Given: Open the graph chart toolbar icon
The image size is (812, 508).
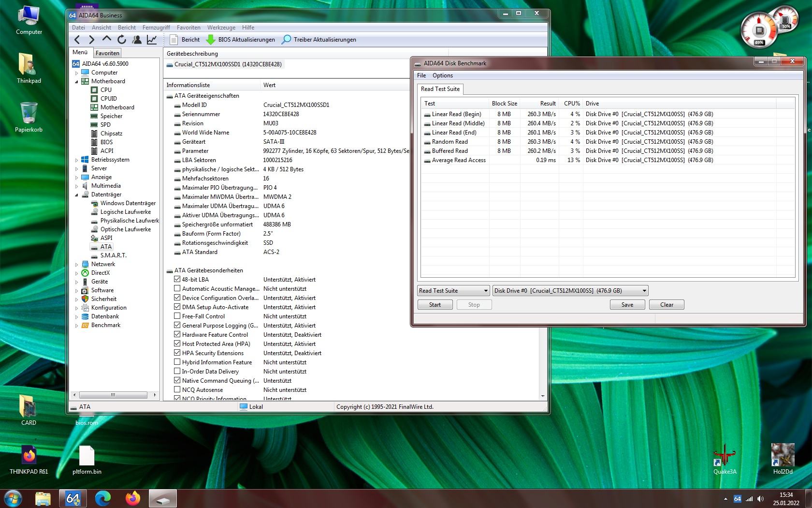Looking at the screenshot, I should click(x=152, y=40).
